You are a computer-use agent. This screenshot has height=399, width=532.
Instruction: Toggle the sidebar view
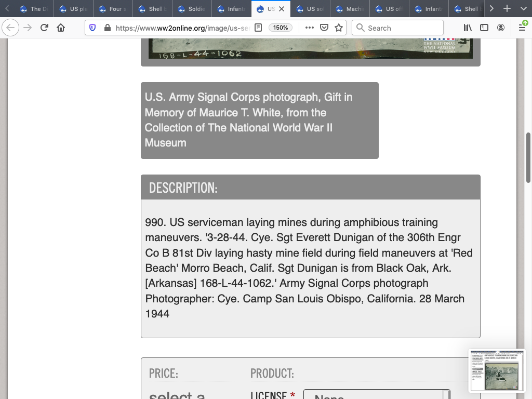tap(484, 28)
